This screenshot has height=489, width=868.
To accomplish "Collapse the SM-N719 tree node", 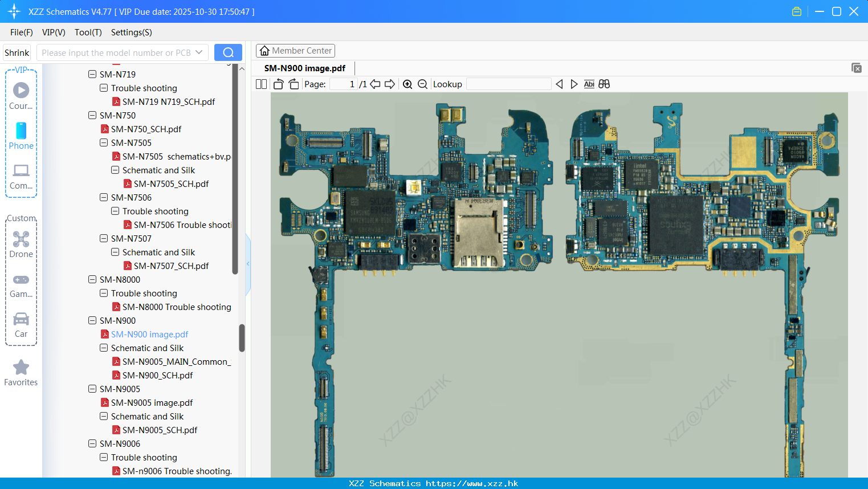I will pos(92,74).
